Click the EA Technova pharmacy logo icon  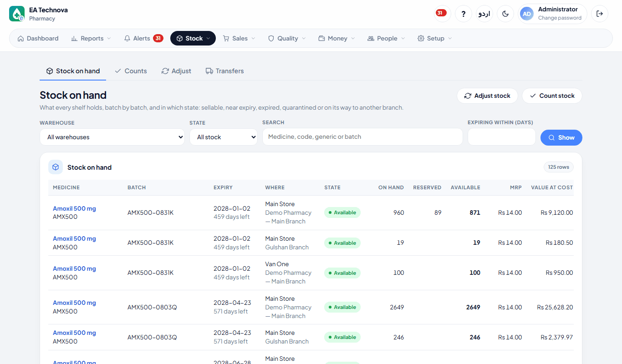[x=17, y=14]
